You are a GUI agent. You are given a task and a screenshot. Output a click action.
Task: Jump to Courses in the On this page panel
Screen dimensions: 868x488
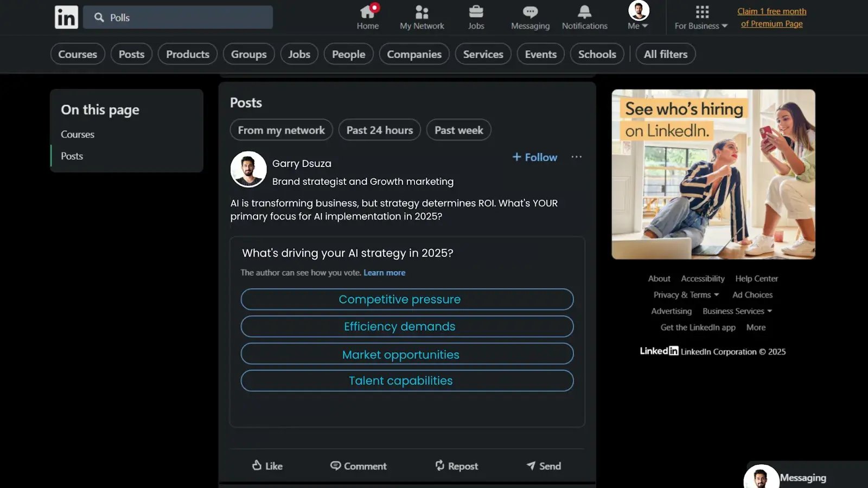(78, 134)
